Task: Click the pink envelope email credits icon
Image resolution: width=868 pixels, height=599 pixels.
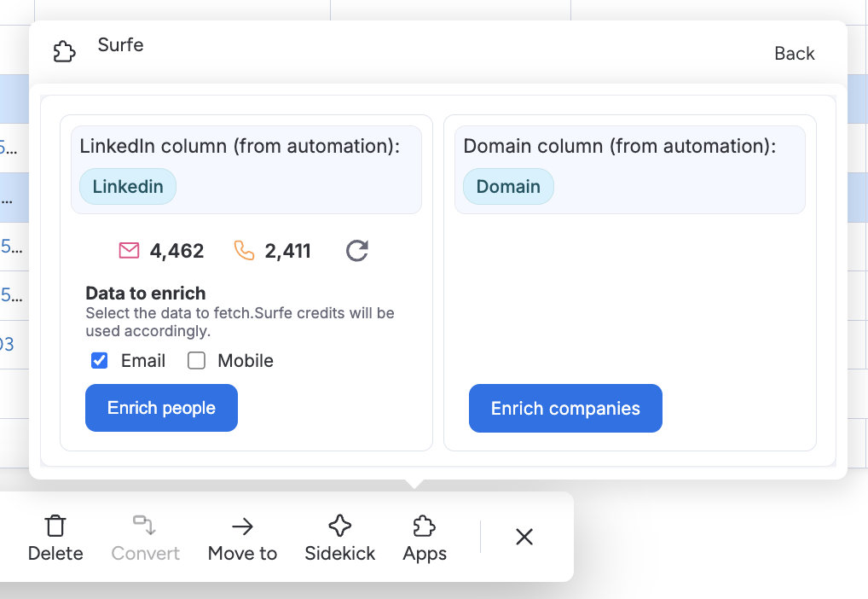Action: coord(129,251)
